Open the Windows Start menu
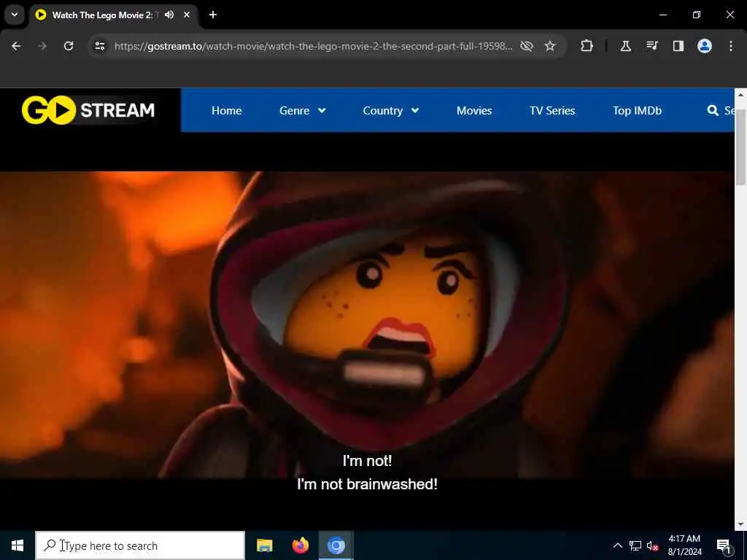The width and height of the screenshot is (747, 560). pyautogui.click(x=18, y=545)
